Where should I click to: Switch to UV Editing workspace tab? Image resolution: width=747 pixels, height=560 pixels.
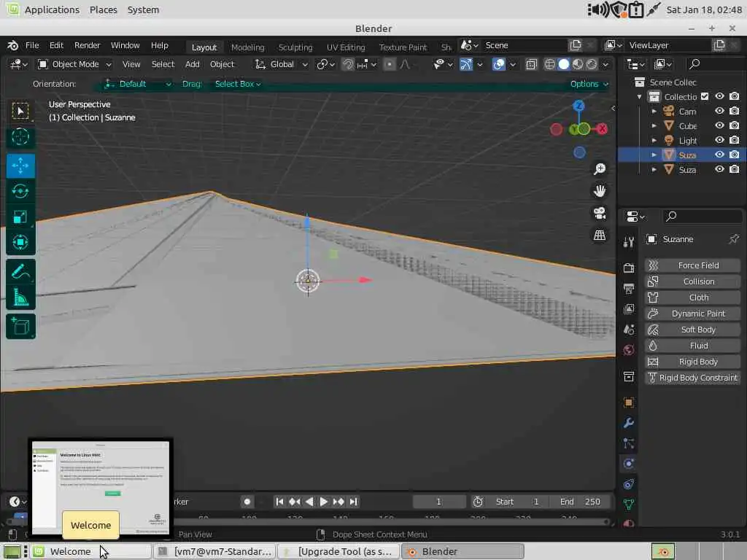tap(346, 47)
